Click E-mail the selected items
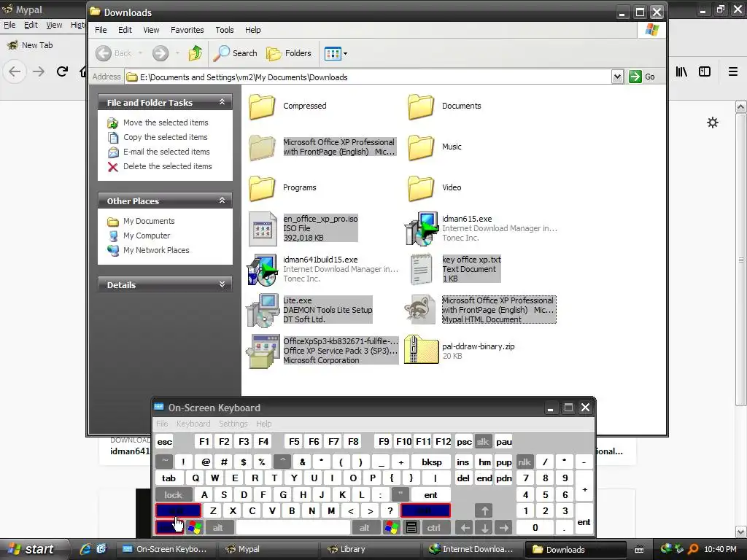This screenshot has width=747, height=560. pyautogui.click(x=166, y=152)
